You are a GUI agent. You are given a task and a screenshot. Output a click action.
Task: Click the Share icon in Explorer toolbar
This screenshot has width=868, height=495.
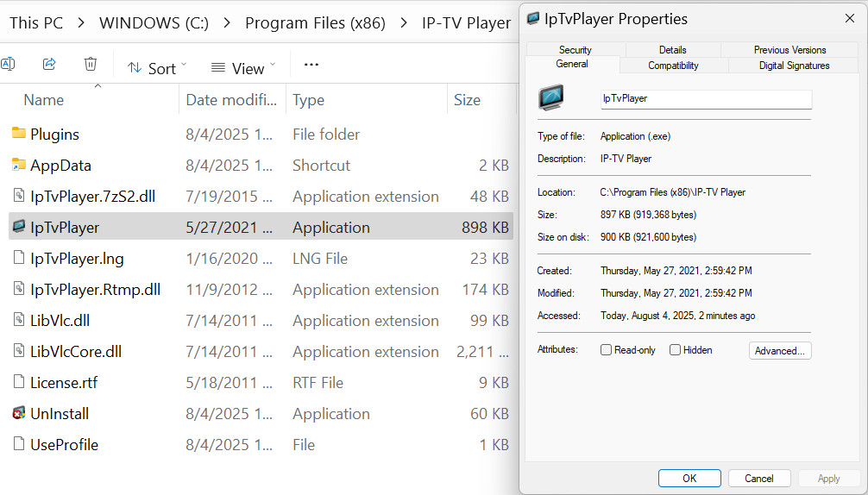[x=49, y=64]
